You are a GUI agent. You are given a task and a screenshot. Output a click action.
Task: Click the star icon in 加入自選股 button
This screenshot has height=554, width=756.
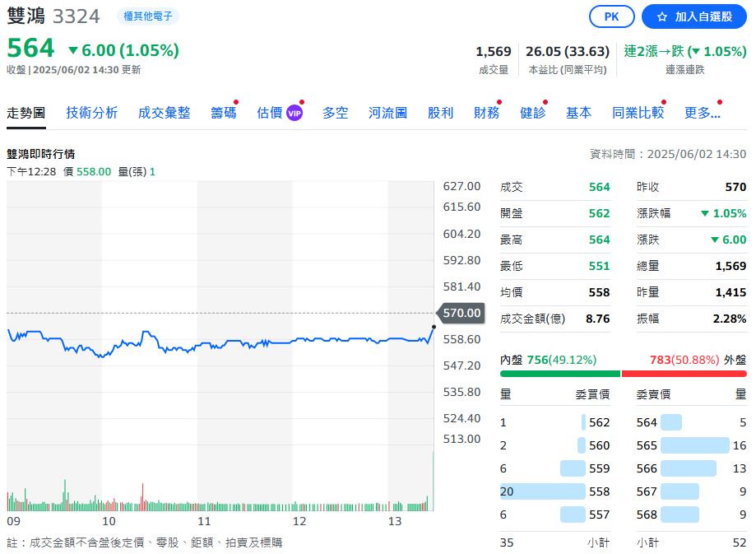pos(662,17)
